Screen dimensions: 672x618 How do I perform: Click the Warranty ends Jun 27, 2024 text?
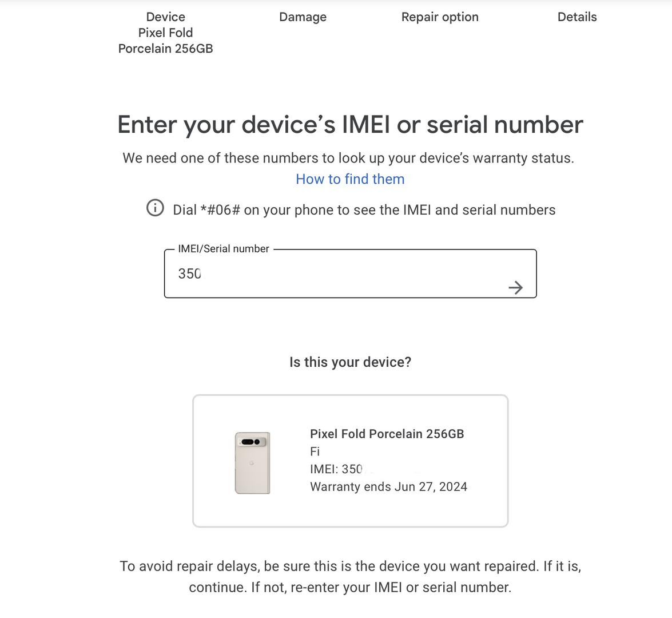pyautogui.click(x=389, y=487)
